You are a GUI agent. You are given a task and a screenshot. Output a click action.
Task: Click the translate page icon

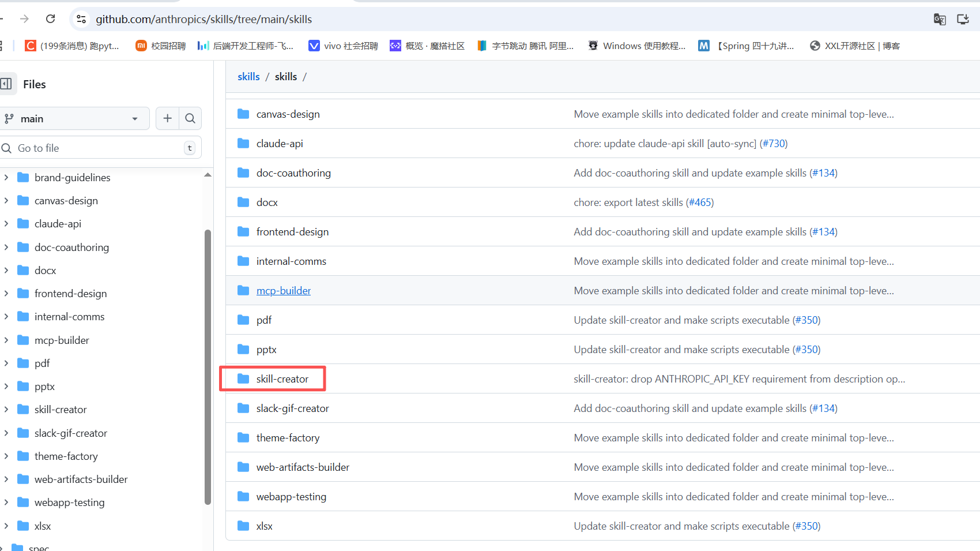(x=940, y=19)
